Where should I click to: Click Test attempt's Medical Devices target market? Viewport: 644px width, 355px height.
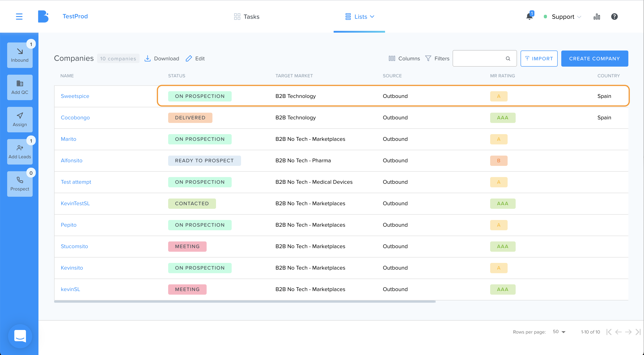tap(314, 182)
